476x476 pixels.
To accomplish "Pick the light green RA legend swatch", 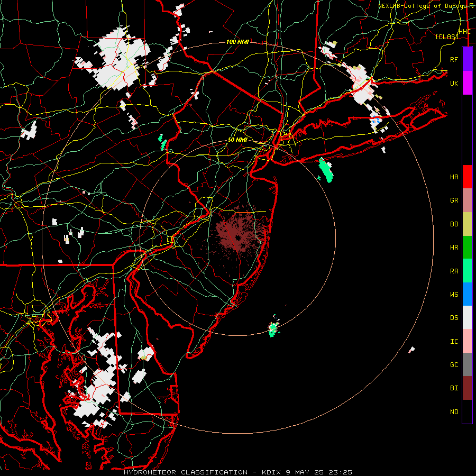I will point(467,271).
